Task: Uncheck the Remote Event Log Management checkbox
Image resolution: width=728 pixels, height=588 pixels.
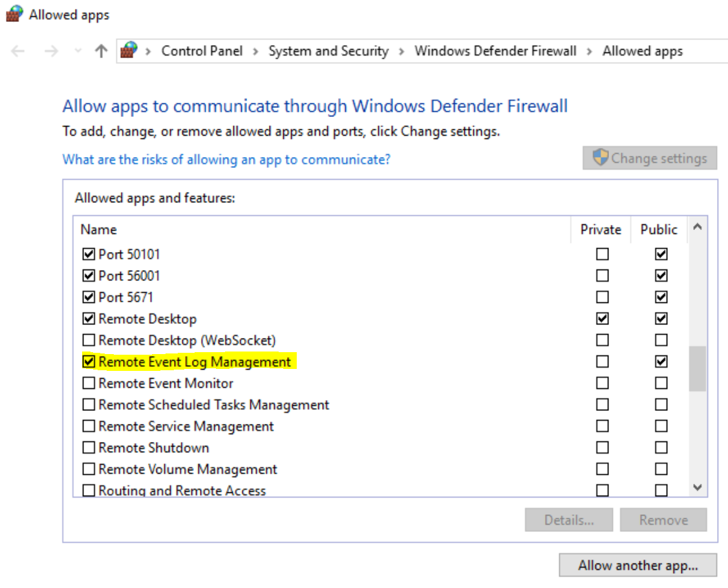Action: tap(89, 362)
